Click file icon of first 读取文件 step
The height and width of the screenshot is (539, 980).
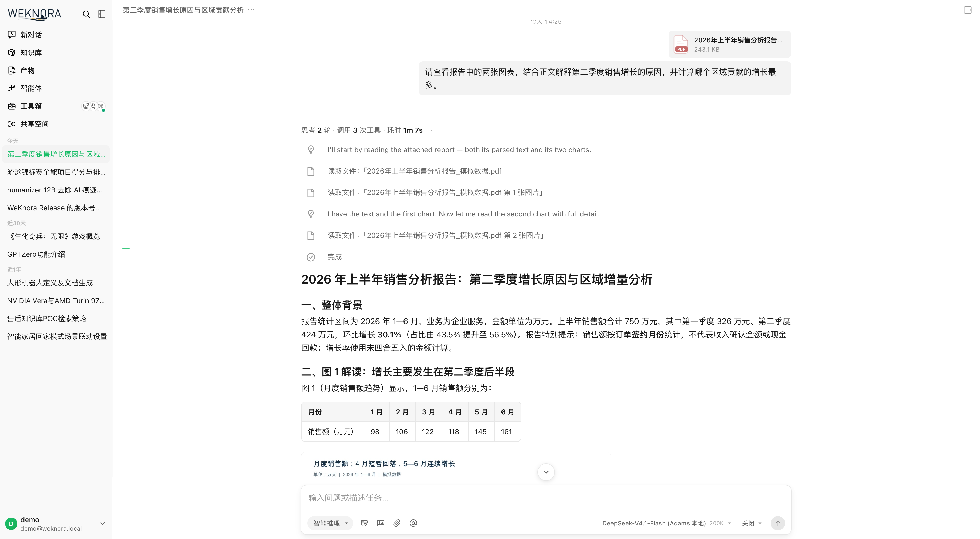[311, 171]
